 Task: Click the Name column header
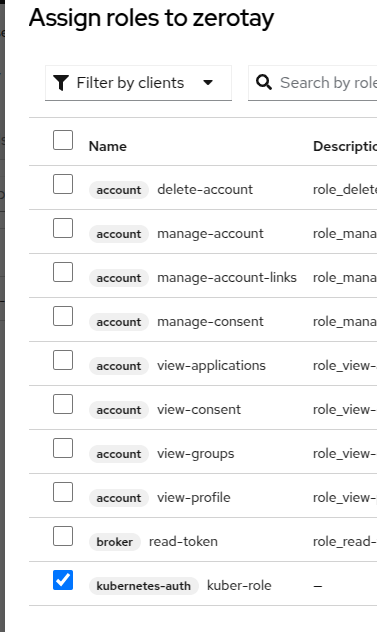(108, 146)
